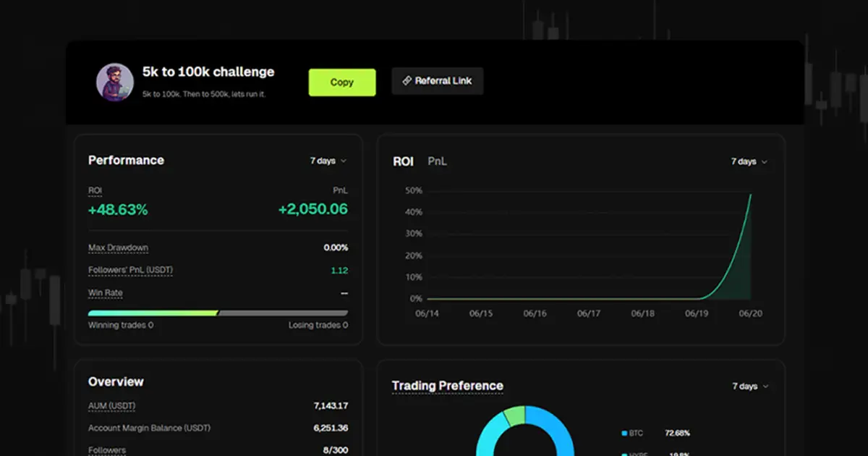Click the trader's avatar picture
The image size is (868, 456).
click(115, 83)
